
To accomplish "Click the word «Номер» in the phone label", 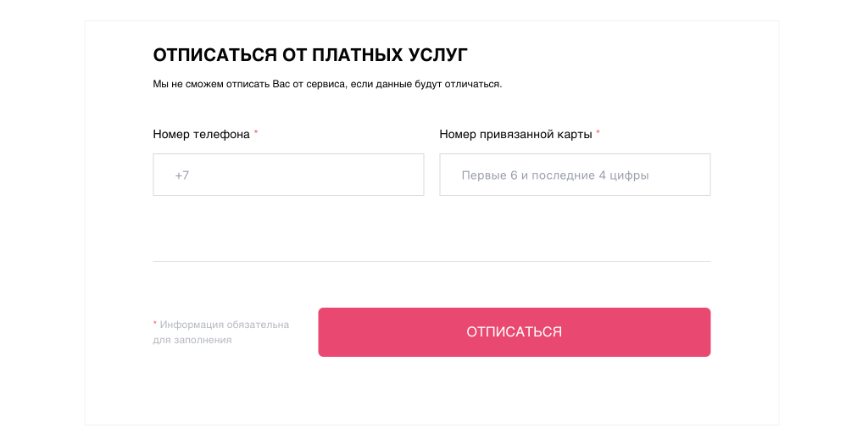I will [171, 134].
